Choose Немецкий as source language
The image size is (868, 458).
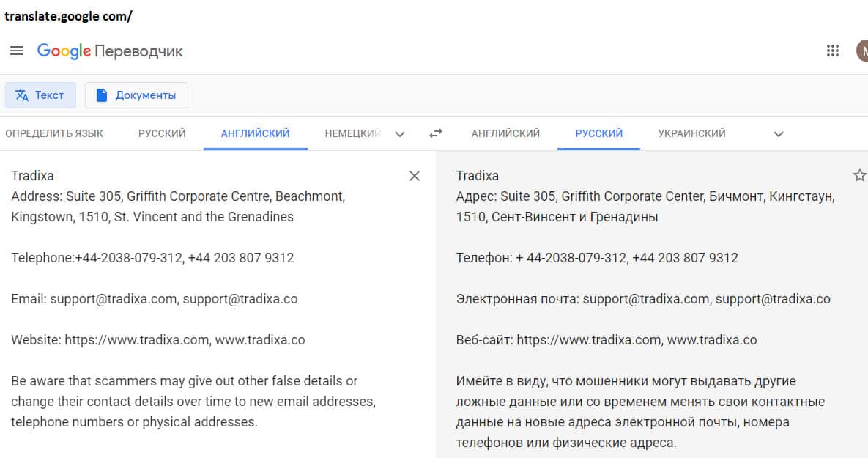pyautogui.click(x=352, y=133)
